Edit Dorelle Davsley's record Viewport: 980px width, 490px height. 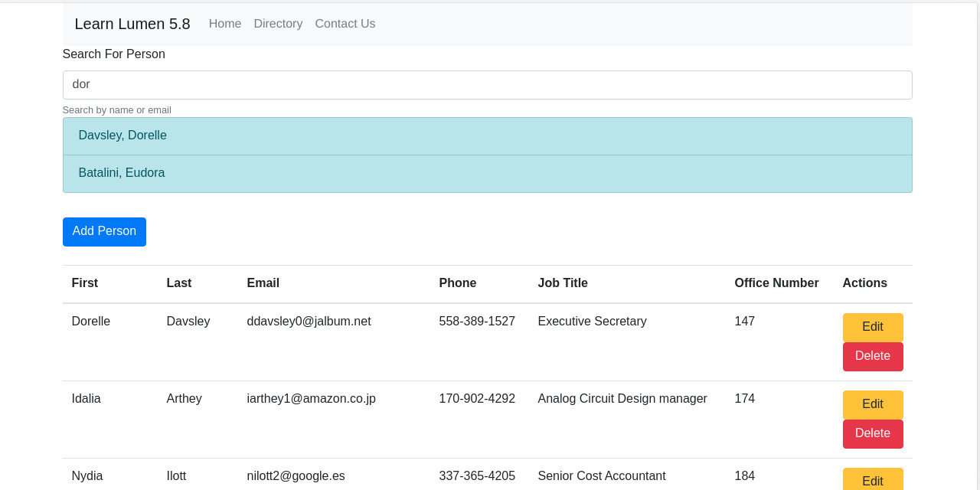(x=872, y=327)
